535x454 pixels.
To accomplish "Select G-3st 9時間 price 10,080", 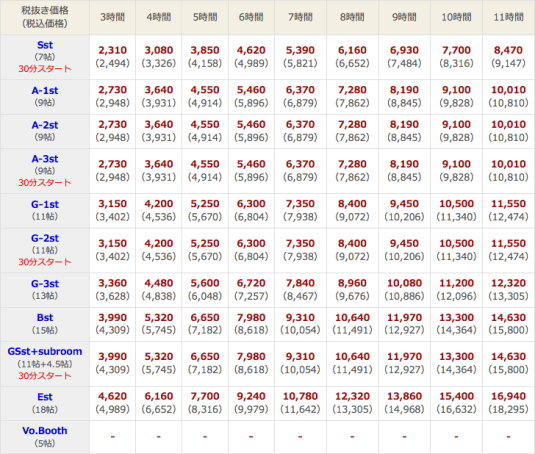I will point(404,283).
